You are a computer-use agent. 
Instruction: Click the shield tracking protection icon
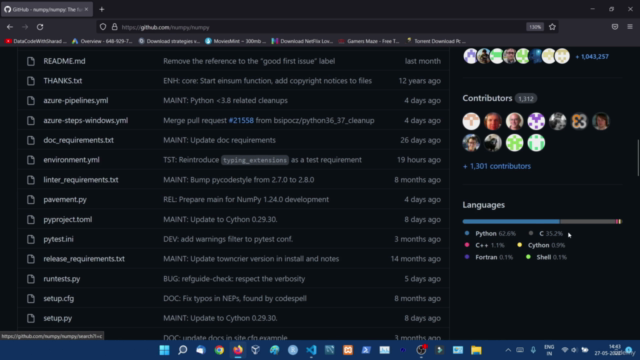click(103, 27)
